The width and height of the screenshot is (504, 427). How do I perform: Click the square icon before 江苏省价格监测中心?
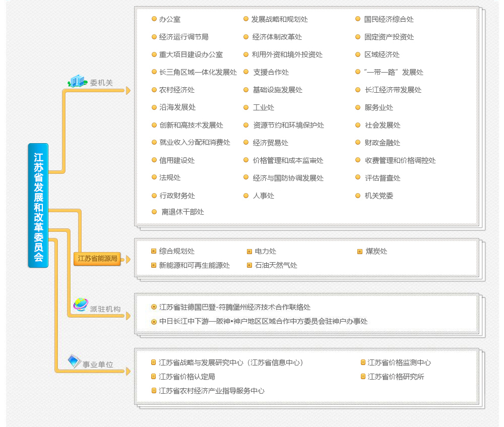point(363,362)
